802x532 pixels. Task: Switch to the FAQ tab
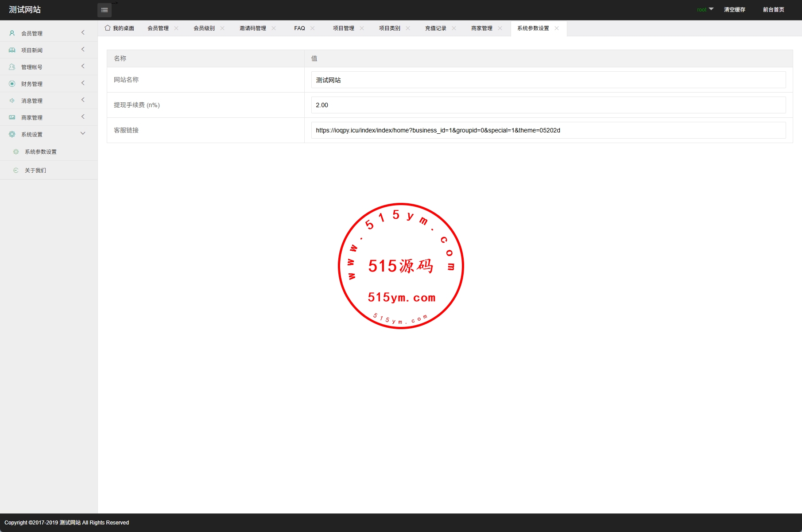click(299, 28)
